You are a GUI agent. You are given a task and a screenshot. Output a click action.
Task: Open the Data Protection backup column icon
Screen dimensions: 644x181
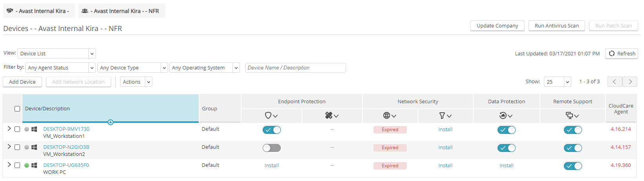(506, 115)
